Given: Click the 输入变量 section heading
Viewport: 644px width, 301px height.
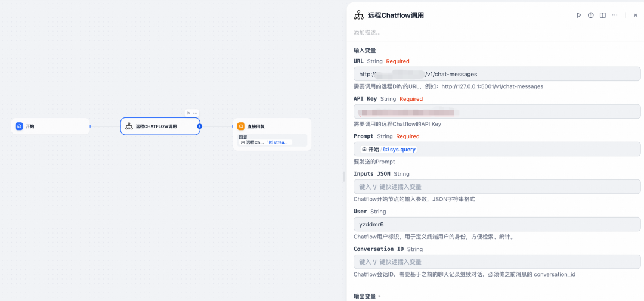Looking at the screenshot, I should 365,51.
